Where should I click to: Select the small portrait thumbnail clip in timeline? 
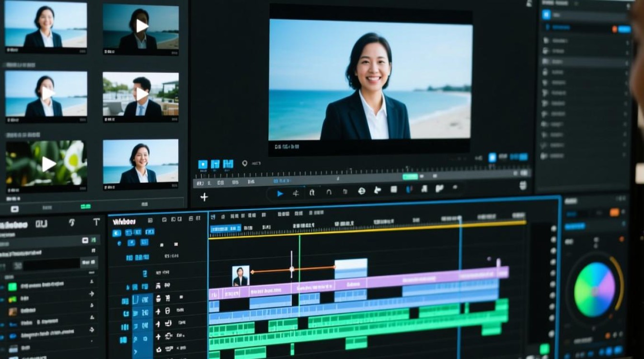241,276
